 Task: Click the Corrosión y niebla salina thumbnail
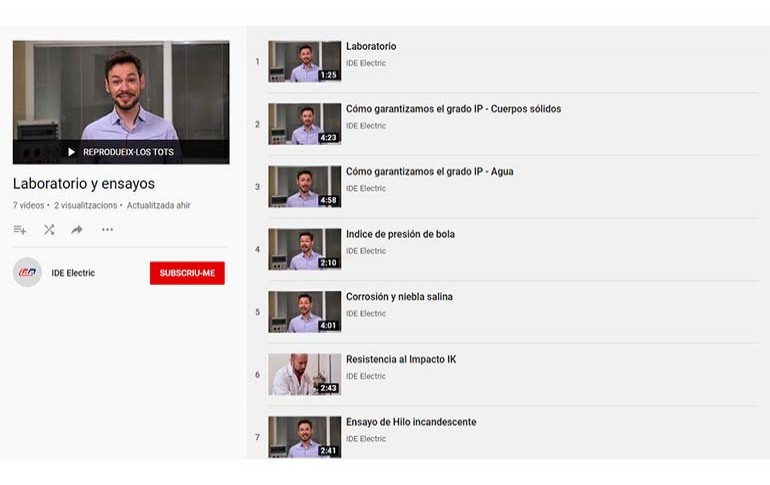pos(304,312)
